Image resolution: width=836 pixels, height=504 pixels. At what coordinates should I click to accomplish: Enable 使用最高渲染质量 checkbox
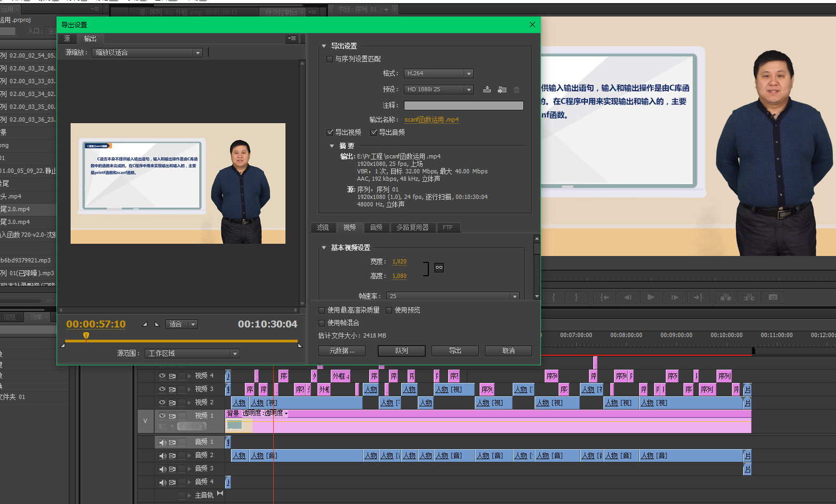pyautogui.click(x=322, y=310)
